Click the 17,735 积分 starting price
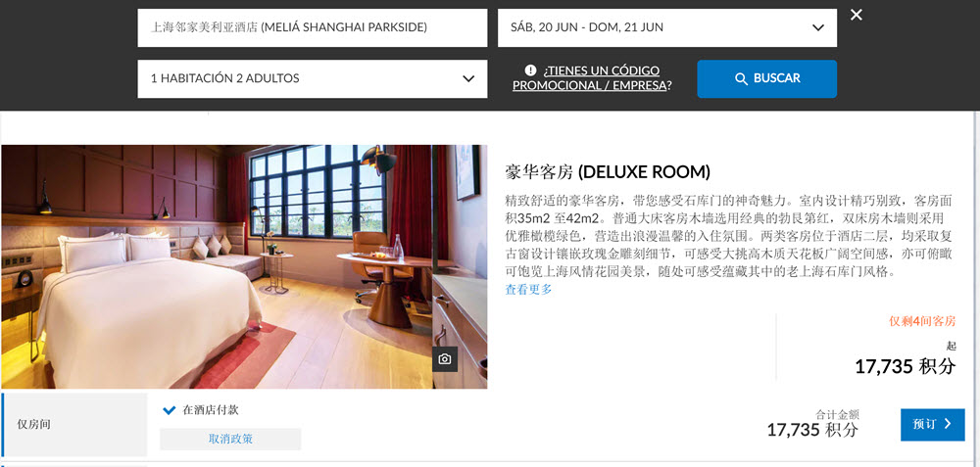Viewport: 980px width, 467px height. tap(905, 366)
